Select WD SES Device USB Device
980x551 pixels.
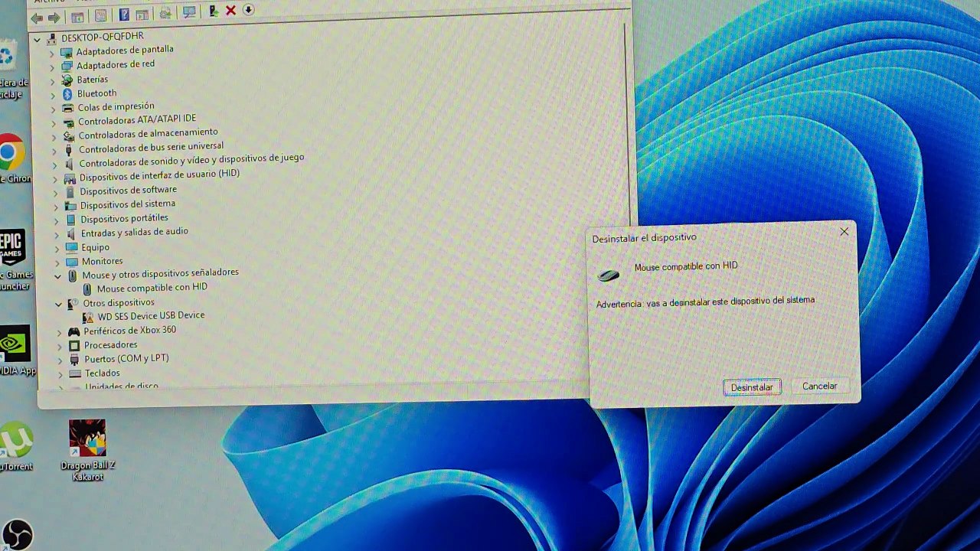click(x=151, y=315)
